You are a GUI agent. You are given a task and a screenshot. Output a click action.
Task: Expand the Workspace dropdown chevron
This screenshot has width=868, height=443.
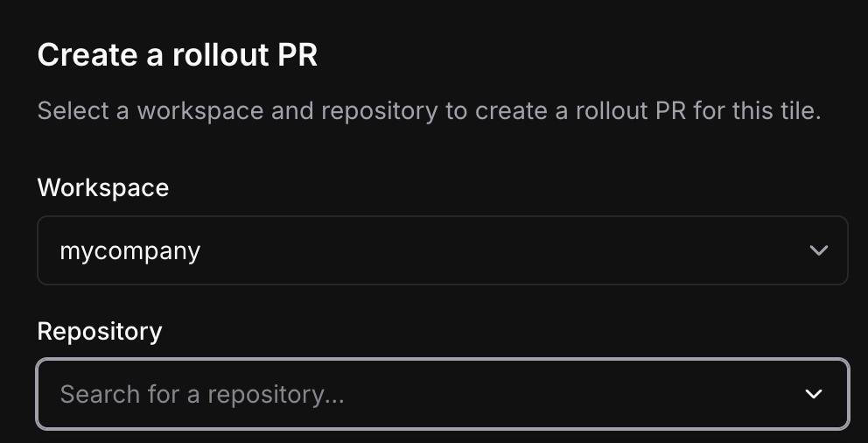pos(818,251)
